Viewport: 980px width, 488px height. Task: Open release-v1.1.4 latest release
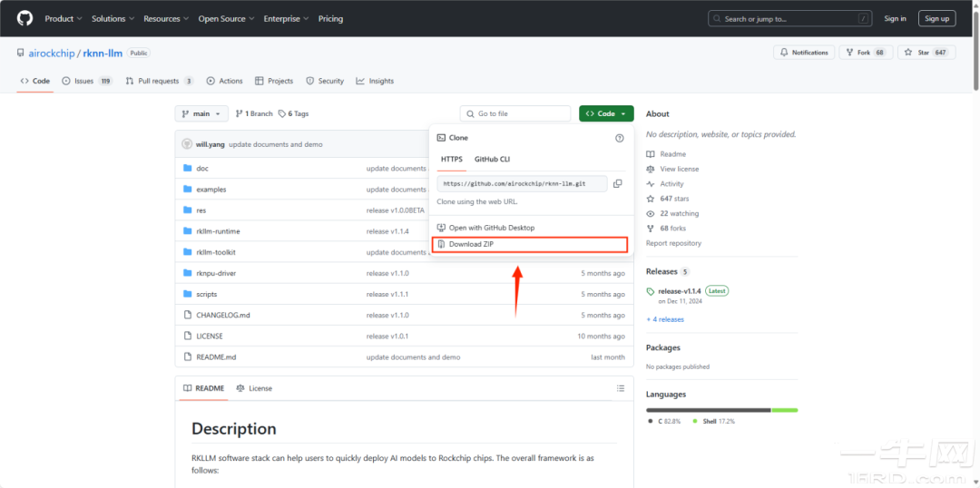pos(680,291)
